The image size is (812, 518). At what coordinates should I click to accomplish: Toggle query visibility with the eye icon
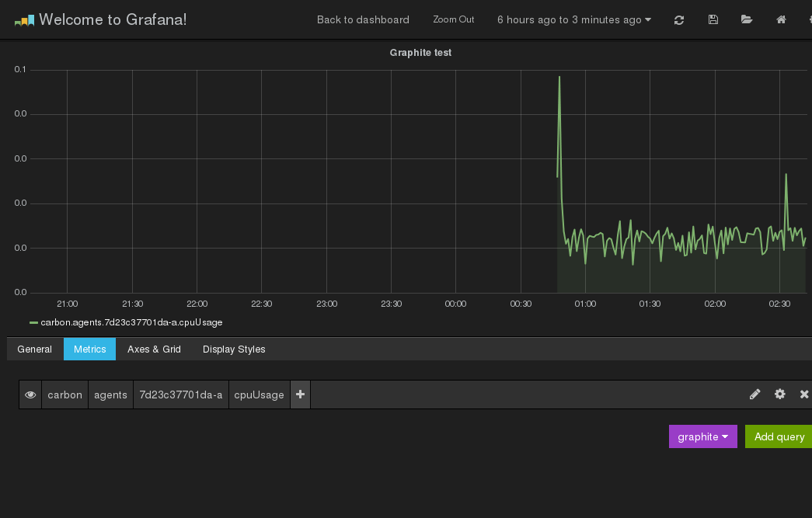tap(30, 395)
